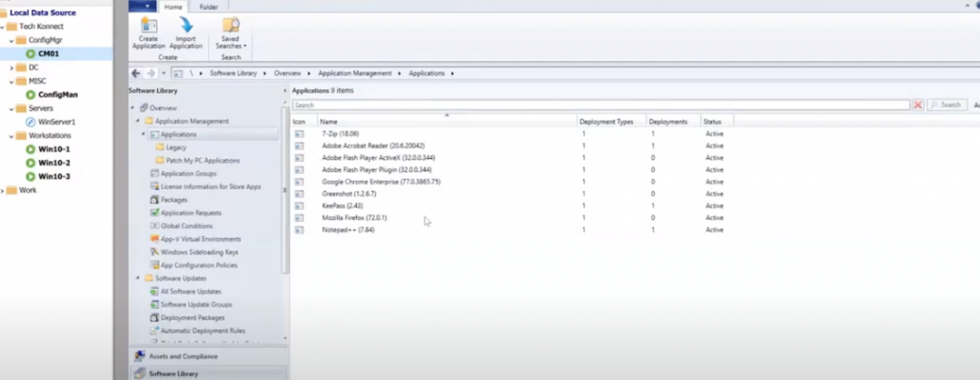Open the blue application menu button
980x380 pixels.
point(142,7)
